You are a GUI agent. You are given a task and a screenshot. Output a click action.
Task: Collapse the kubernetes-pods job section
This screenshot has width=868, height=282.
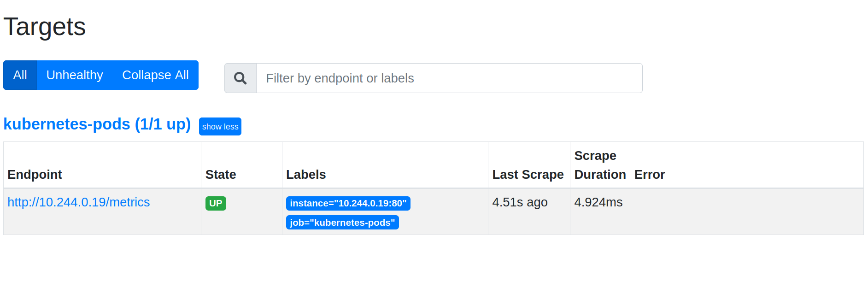[x=220, y=126]
